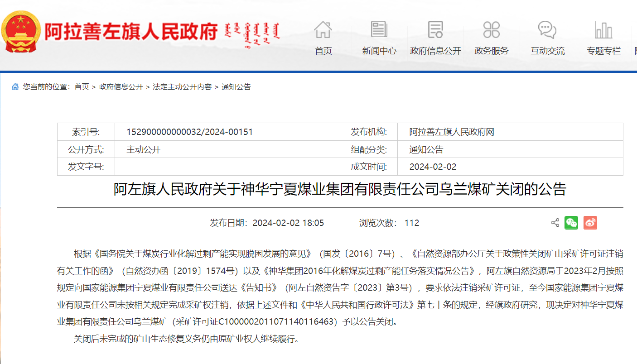Click the 索引号 label cell
The width and height of the screenshot is (637, 364).
click(86, 132)
